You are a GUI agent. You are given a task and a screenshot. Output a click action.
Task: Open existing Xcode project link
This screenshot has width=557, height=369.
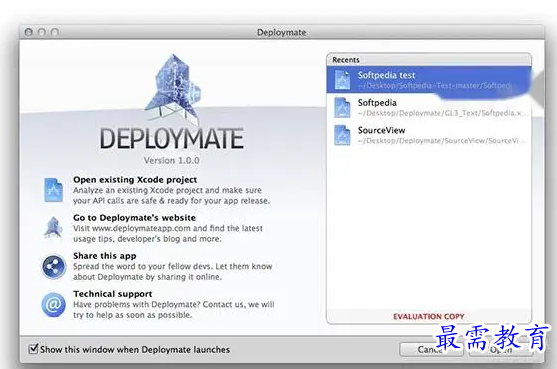coord(135,180)
